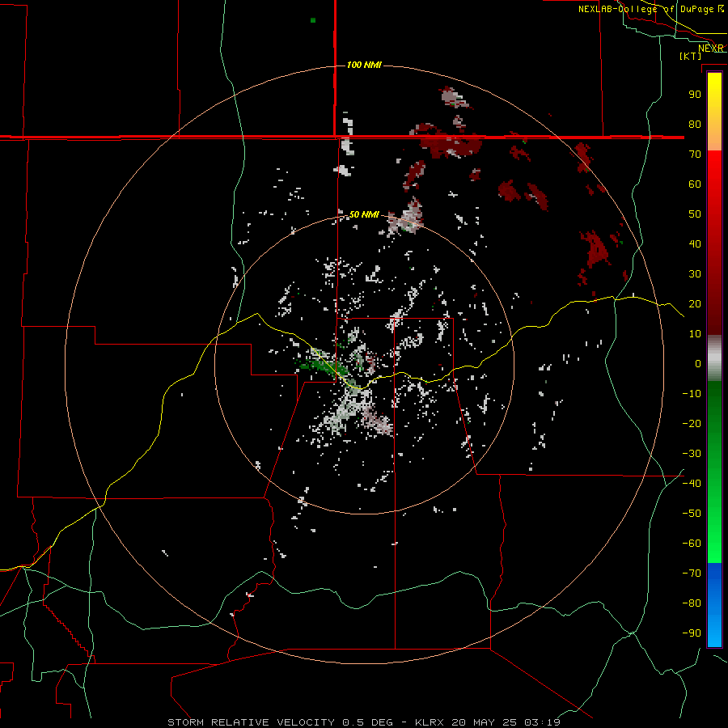The height and width of the screenshot is (728, 728).
Task: Click the 50 value on the velocity scale
Action: tap(695, 214)
